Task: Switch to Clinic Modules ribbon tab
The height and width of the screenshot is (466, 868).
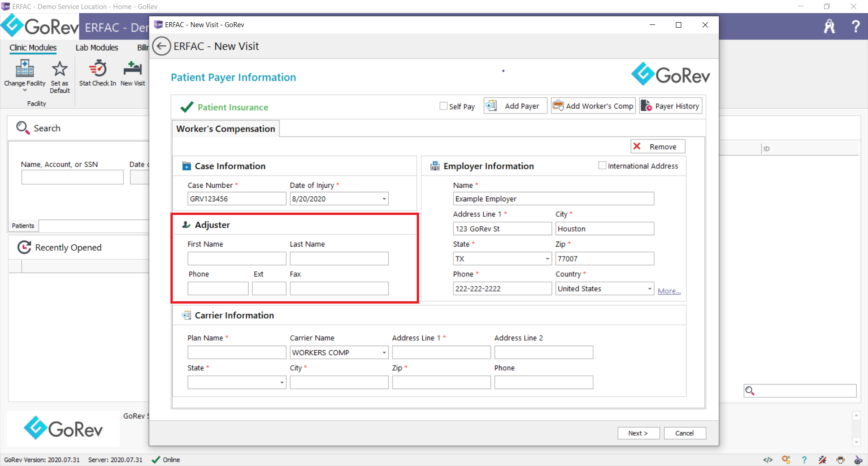Action: pos(33,48)
